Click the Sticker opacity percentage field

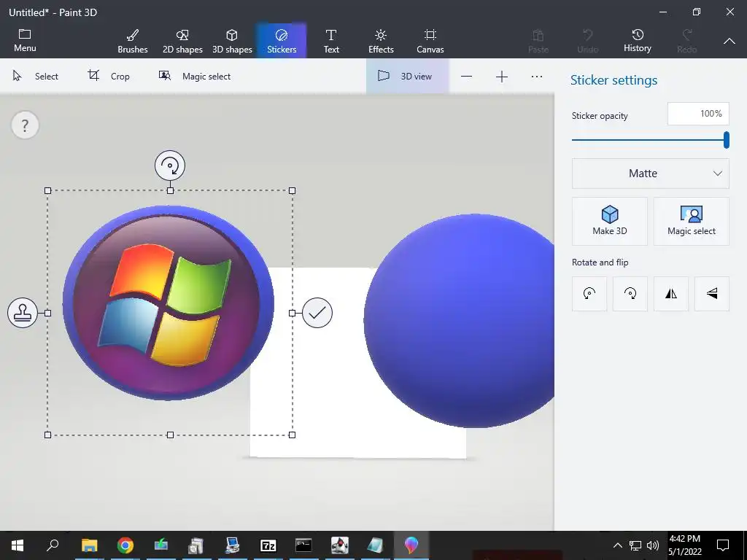pyautogui.click(x=698, y=114)
